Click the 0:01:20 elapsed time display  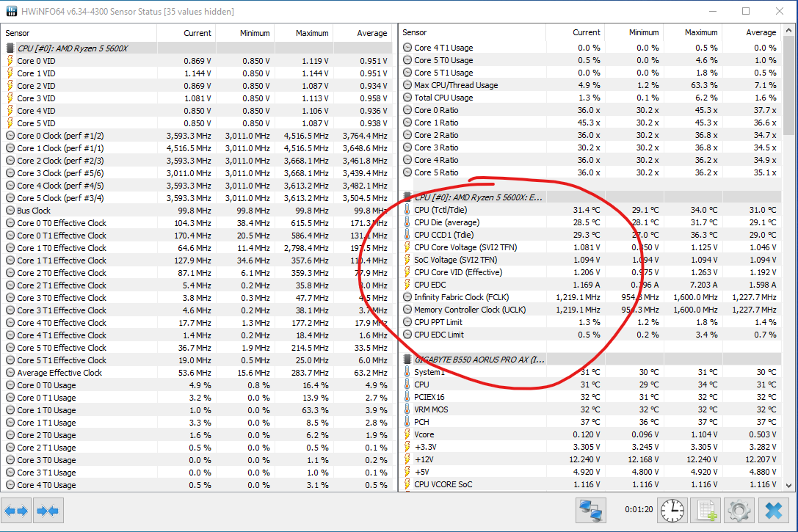[x=639, y=509]
